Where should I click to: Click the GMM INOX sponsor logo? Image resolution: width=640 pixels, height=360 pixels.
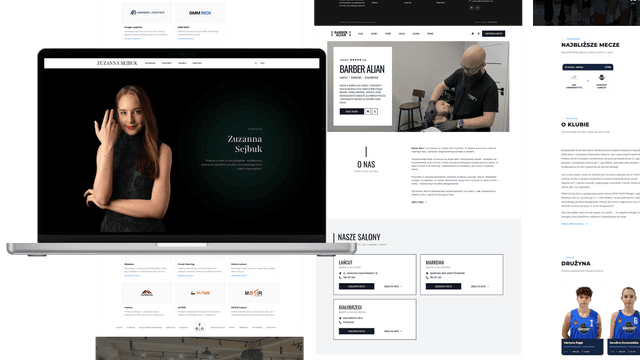[200, 13]
